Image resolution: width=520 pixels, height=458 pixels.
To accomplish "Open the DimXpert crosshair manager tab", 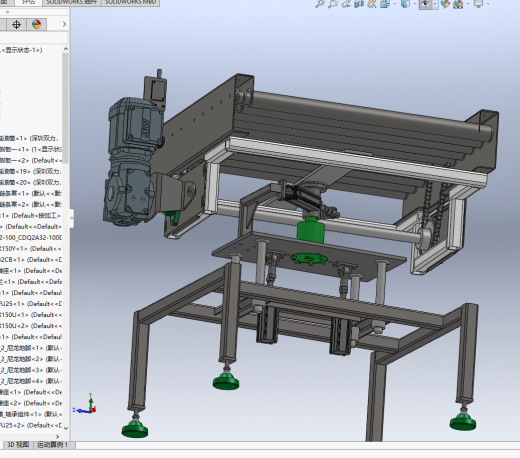I will point(16,24).
